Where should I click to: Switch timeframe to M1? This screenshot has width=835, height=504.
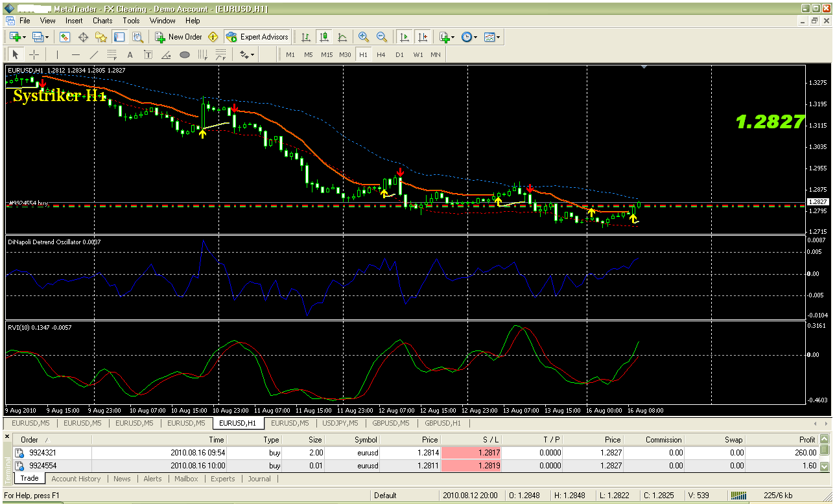tap(290, 54)
